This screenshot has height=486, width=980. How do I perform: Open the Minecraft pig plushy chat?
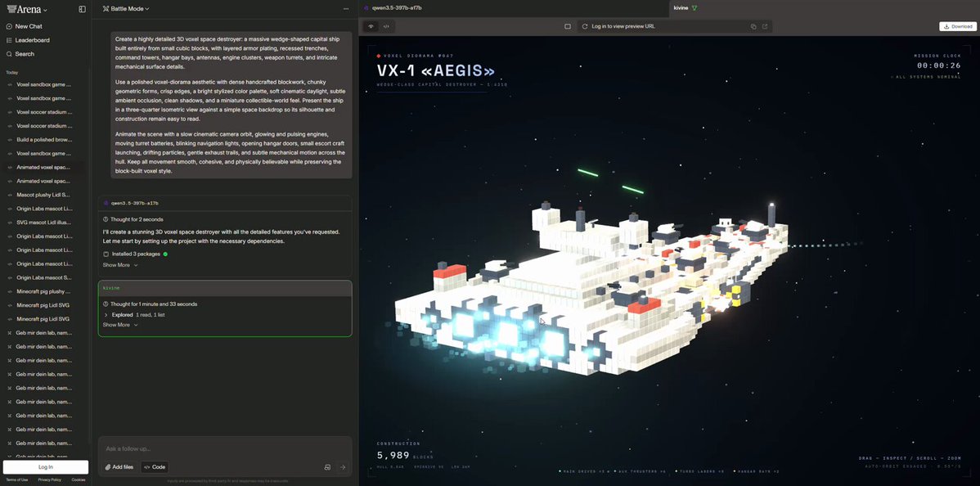click(43, 290)
